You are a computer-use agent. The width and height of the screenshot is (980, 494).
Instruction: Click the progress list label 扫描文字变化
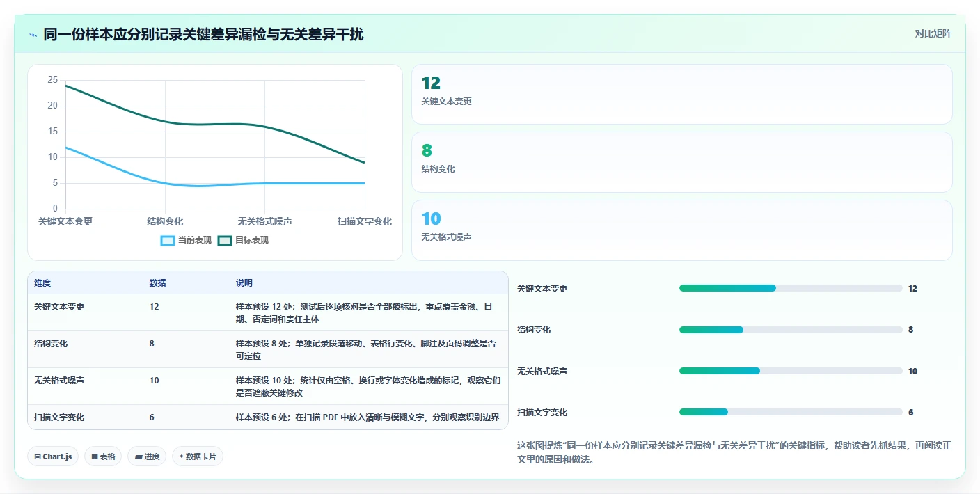pos(542,413)
